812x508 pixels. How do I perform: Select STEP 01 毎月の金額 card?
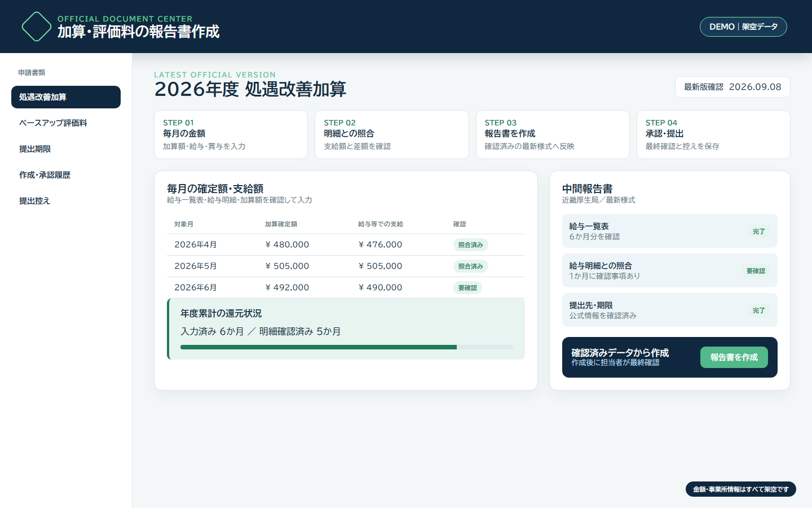tap(231, 134)
